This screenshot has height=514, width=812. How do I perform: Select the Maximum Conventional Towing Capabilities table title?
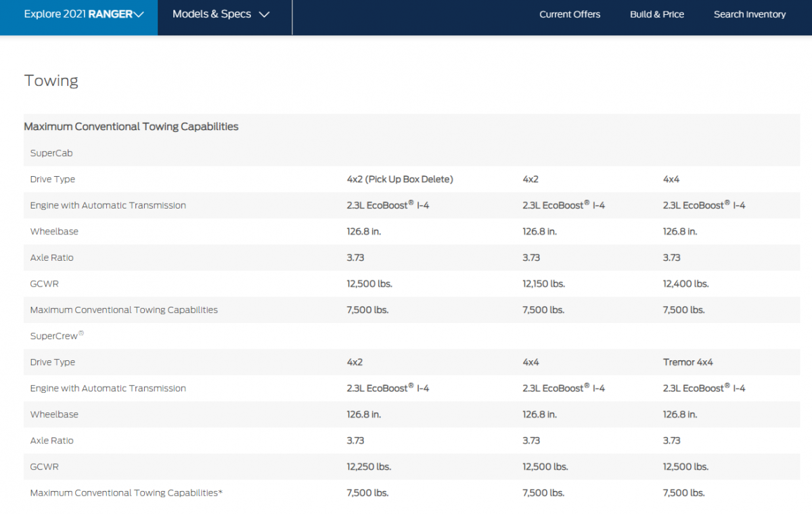pos(131,127)
